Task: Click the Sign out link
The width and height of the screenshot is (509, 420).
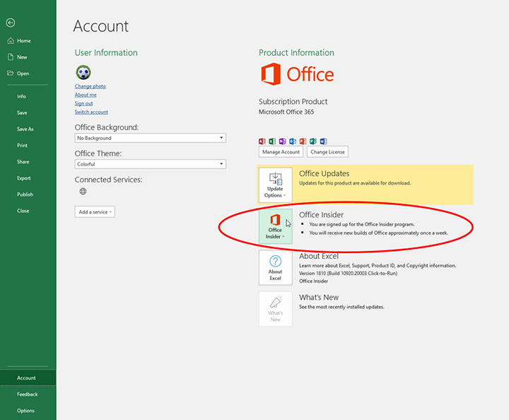Action: [83, 103]
